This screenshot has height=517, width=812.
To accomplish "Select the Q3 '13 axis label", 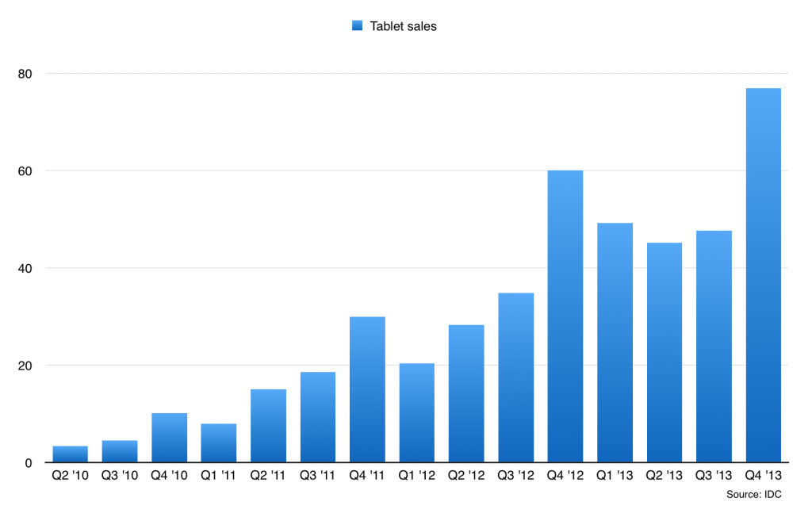I will pos(714,476).
